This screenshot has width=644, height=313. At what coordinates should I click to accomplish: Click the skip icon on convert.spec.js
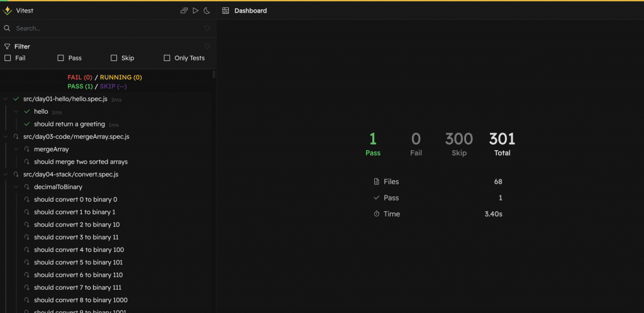tap(16, 174)
